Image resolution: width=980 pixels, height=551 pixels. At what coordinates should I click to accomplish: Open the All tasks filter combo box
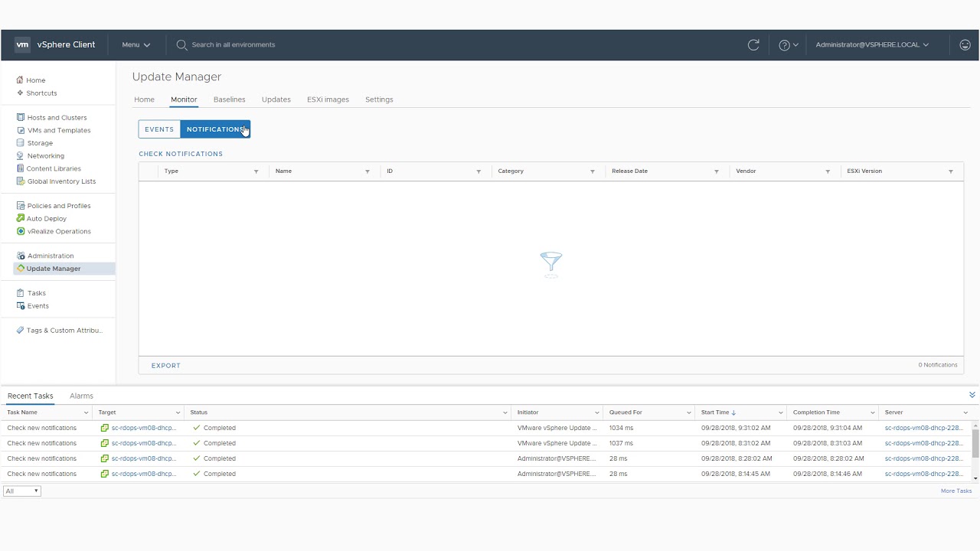coord(21,491)
